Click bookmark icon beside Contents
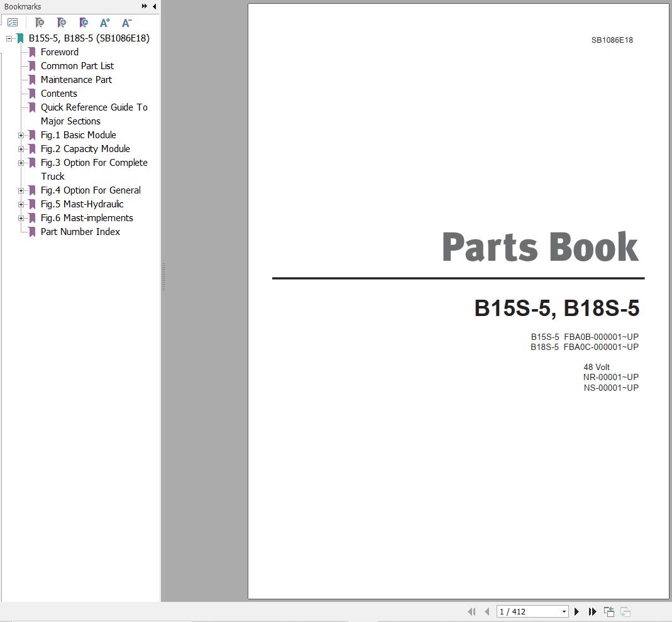 tap(32, 94)
